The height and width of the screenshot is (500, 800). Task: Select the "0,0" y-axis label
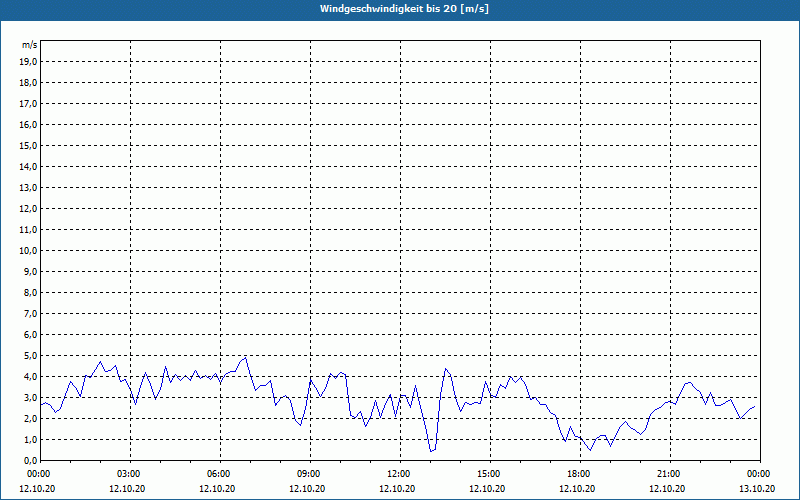coord(30,461)
